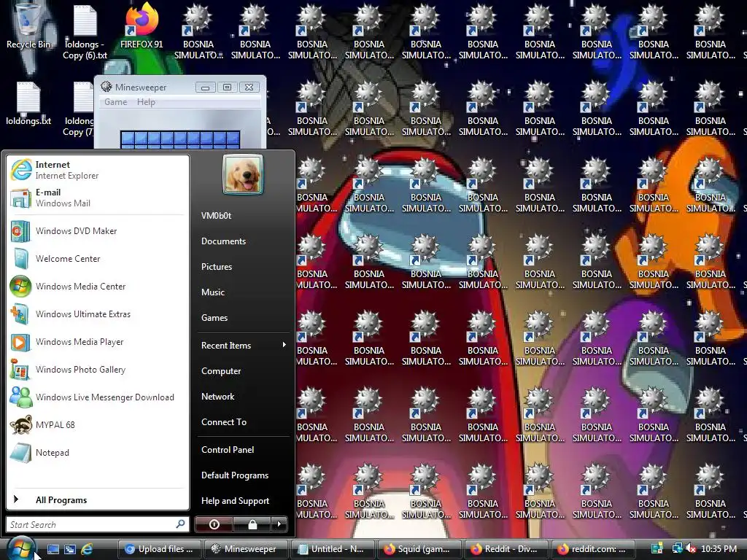The image size is (747, 560).
Task: Select the Recycle Bin desktop icon
Action: pyautogui.click(x=28, y=27)
